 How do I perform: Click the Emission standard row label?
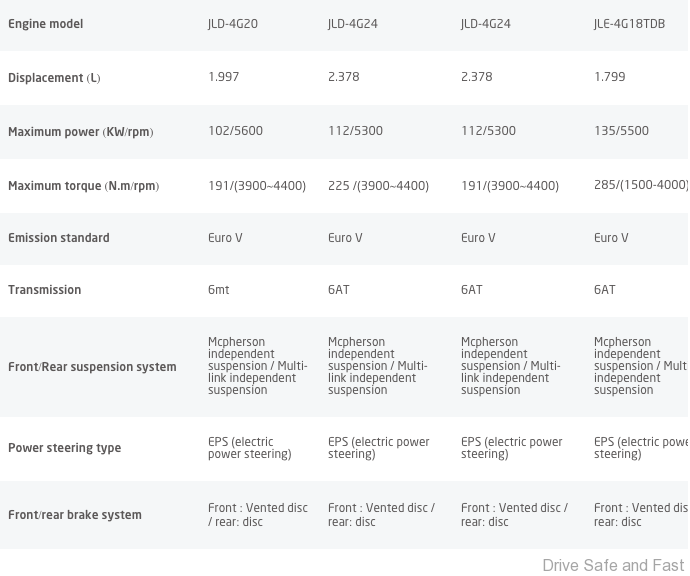point(59,238)
